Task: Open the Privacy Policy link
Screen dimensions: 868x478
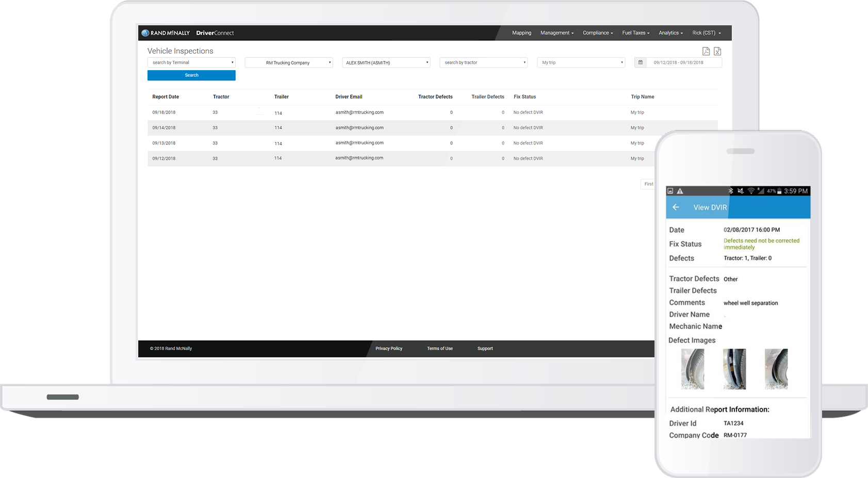Action: [389, 349]
